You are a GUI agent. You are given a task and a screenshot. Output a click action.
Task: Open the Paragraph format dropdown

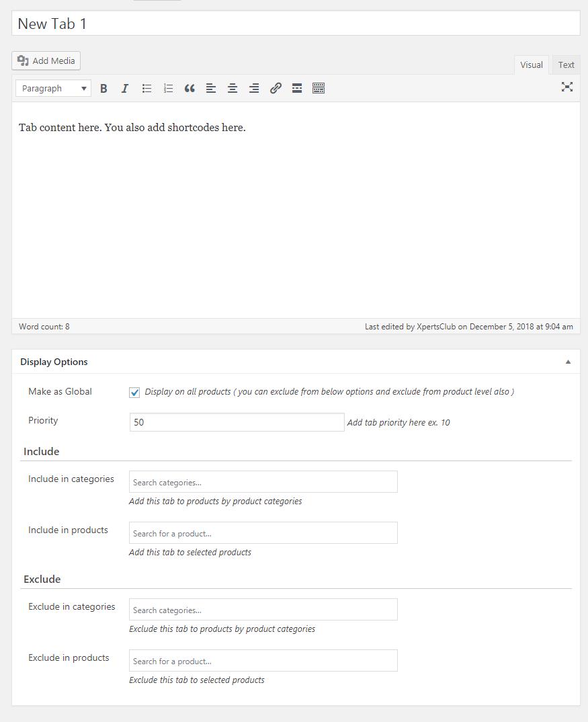pos(53,89)
